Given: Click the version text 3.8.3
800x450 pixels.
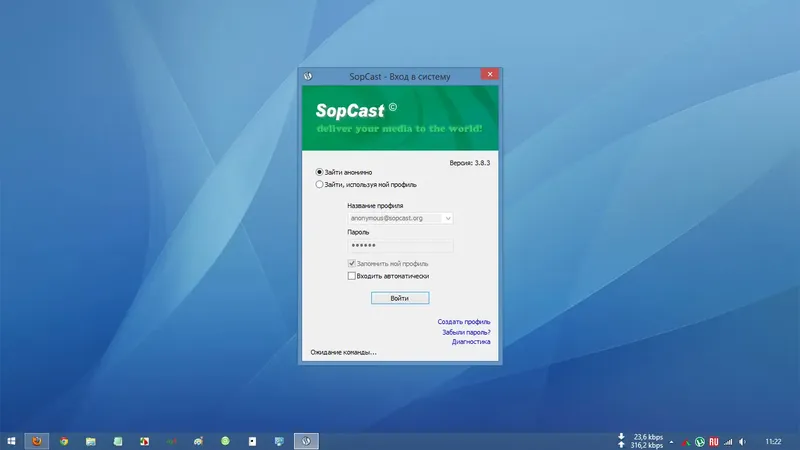Looking at the screenshot, I should tap(469, 163).
